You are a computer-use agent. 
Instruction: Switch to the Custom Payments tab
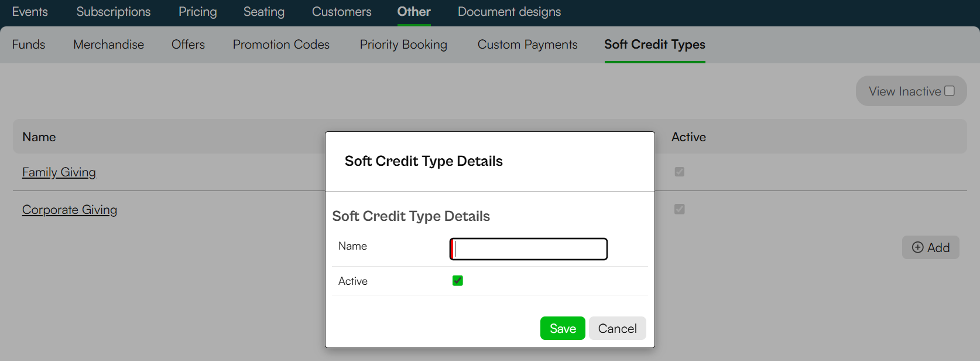click(527, 45)
